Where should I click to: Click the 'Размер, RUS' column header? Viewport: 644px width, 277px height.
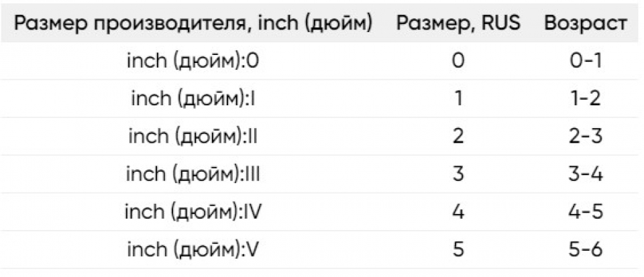458,23
